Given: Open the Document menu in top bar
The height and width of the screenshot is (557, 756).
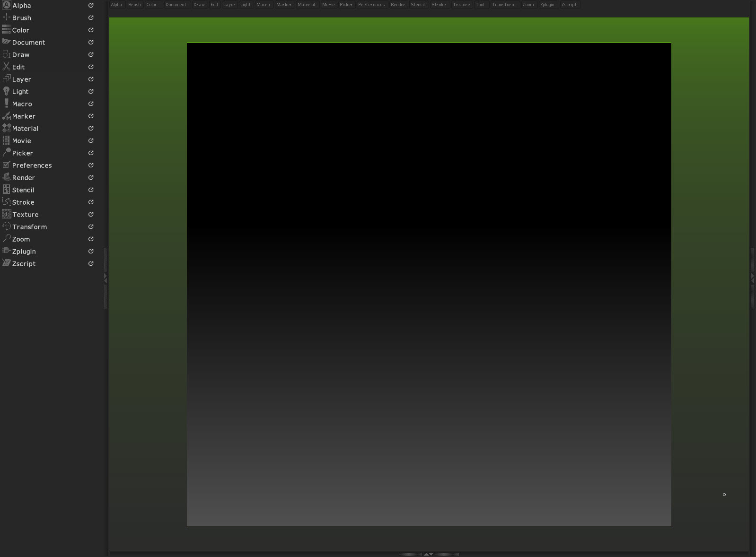Looking at the screenshot, I should (x=176, y=5).
